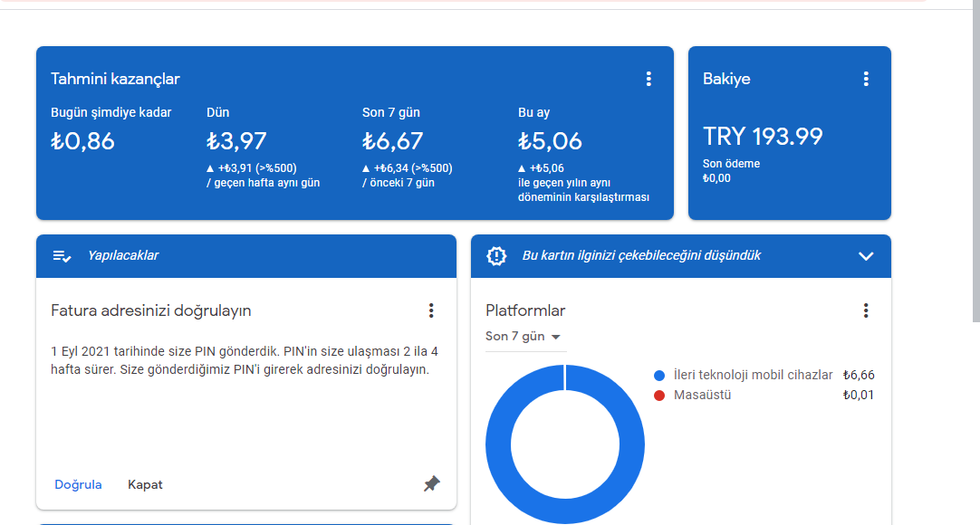Viewport: 980px width, 525px height.
Task: Open the Tahmini kazançlar card options menu
Action: (x=649, y=79)
